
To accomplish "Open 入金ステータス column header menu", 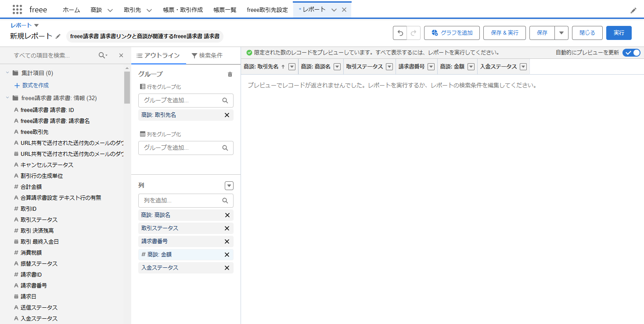I will (x=523, y=67).
